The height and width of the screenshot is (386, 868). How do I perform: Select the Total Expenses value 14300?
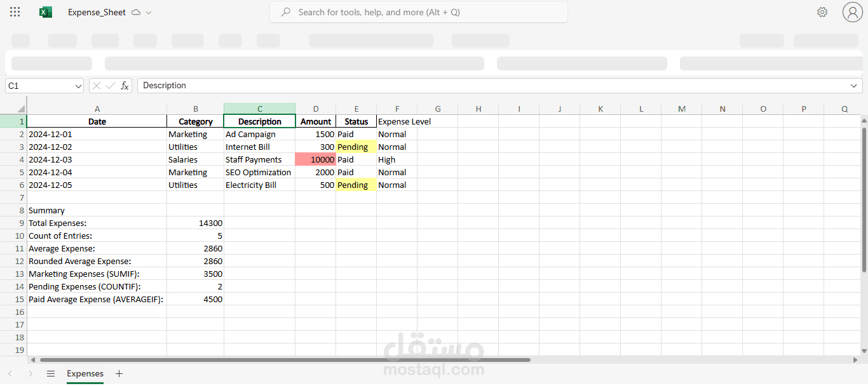click(x=195, y=223)
